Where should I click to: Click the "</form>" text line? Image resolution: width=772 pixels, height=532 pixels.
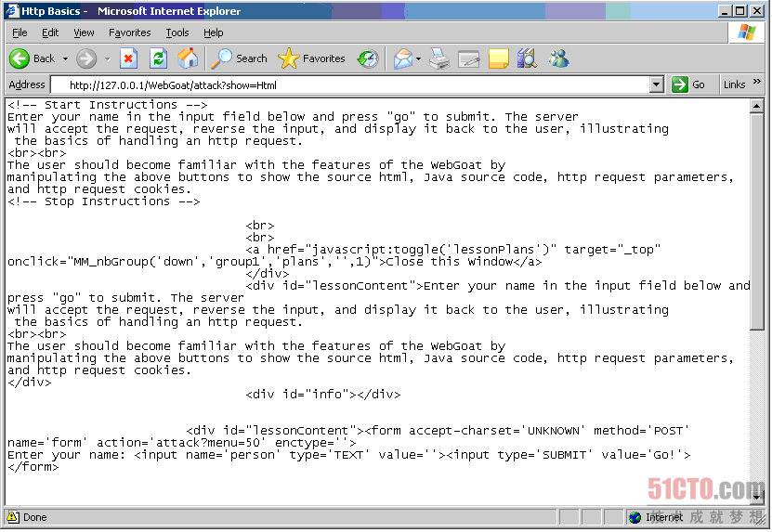click(33, 467)
